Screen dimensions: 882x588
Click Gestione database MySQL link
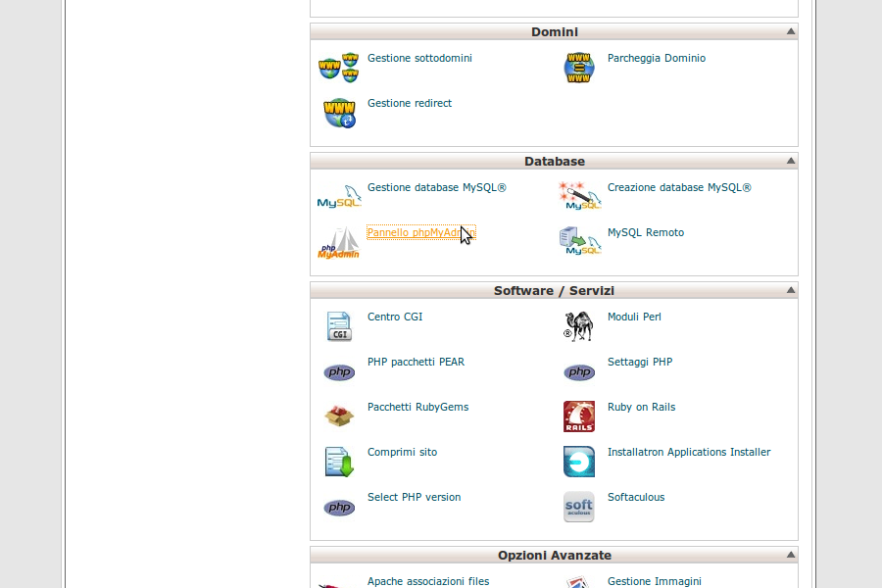[436, 188]
